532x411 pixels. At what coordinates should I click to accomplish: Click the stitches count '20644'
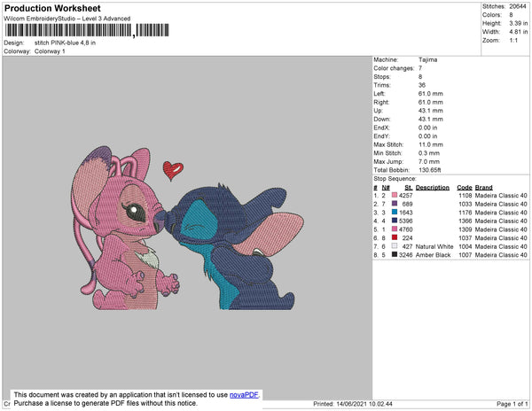click(x=518, y=6)
